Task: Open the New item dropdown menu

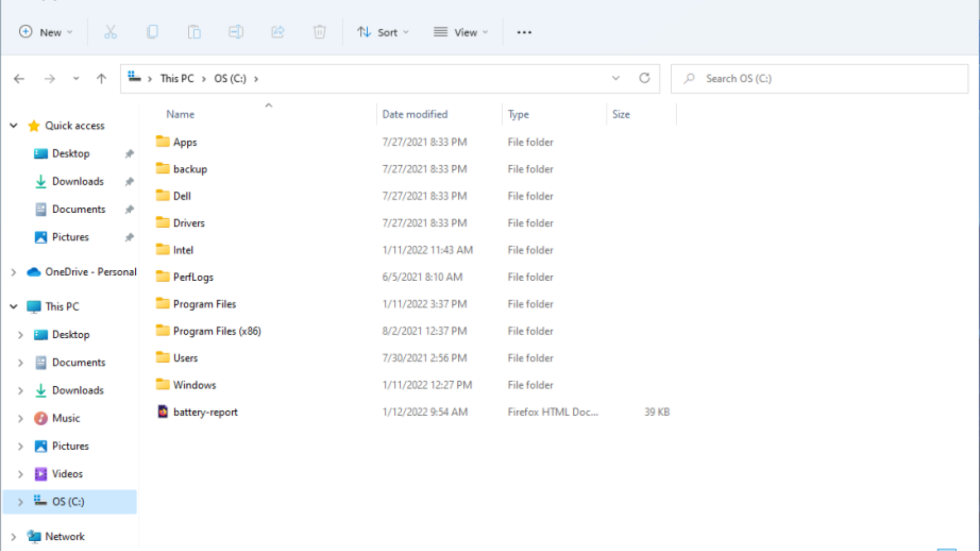Action: tap(46, 32)
